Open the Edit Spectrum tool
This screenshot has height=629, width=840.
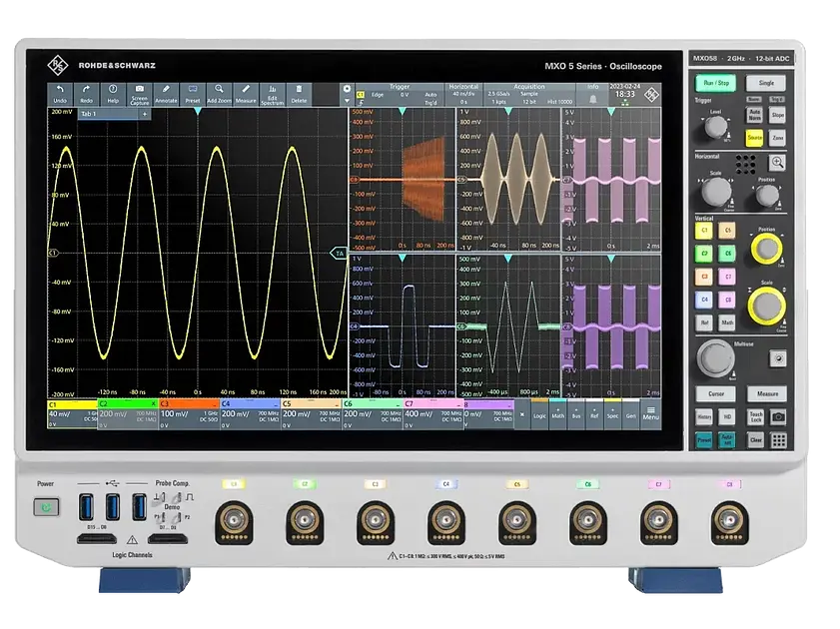pyautogui.click(x=272, y=94)
